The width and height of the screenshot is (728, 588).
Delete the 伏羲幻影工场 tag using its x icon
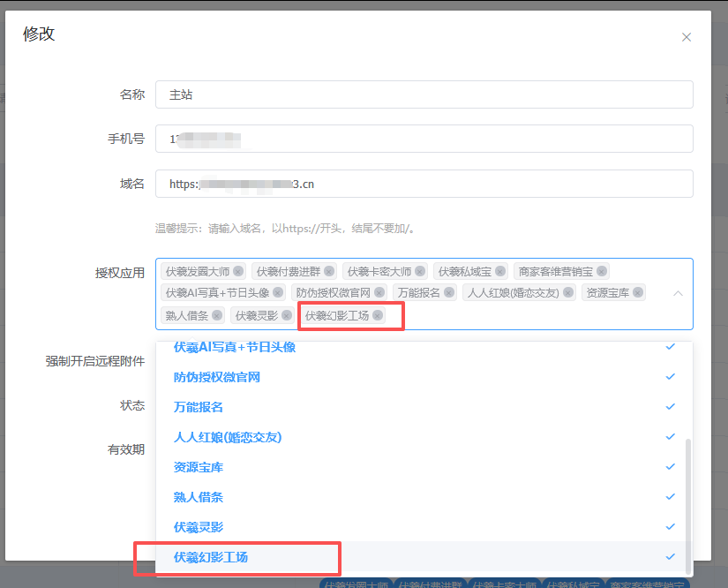click(378, 315)
